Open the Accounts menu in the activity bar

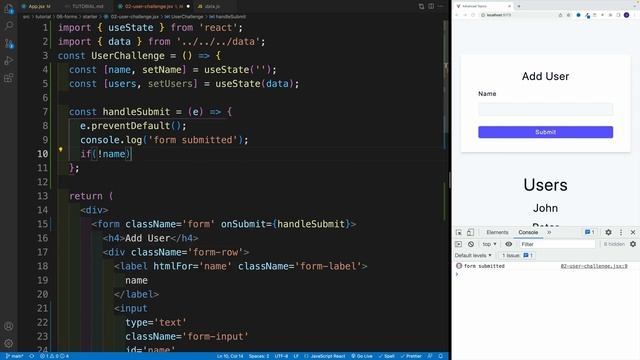(9, 326)
